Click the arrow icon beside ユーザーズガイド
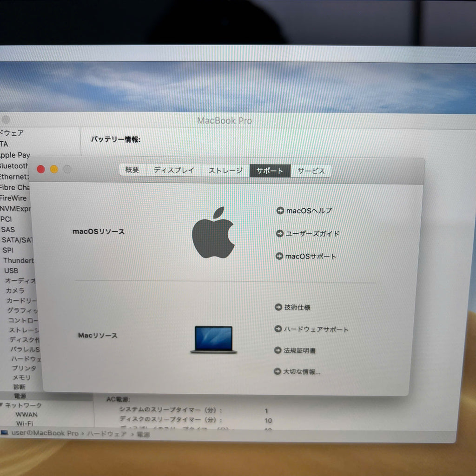 coord(279,233)
